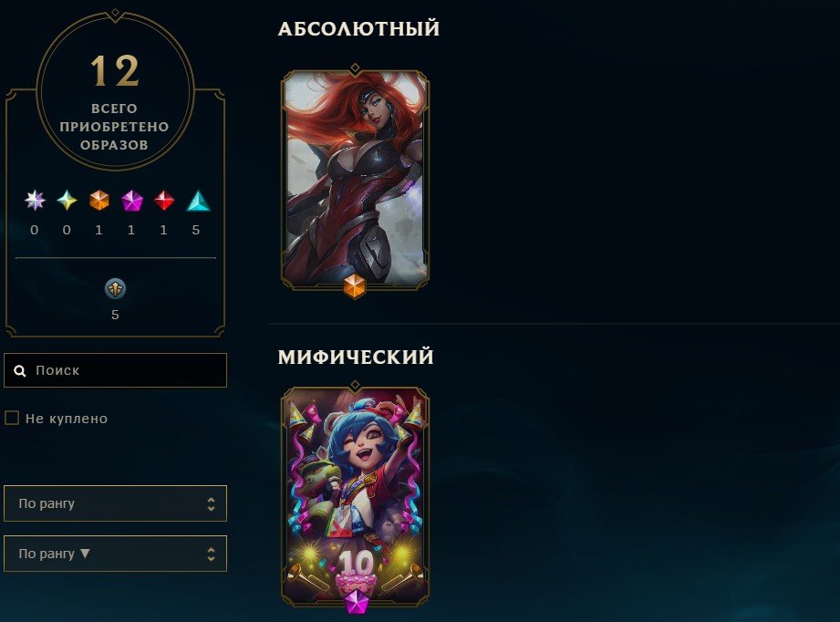840x622 pixels.
Task: Click into the Поиск search field
Action: (115, 370)
